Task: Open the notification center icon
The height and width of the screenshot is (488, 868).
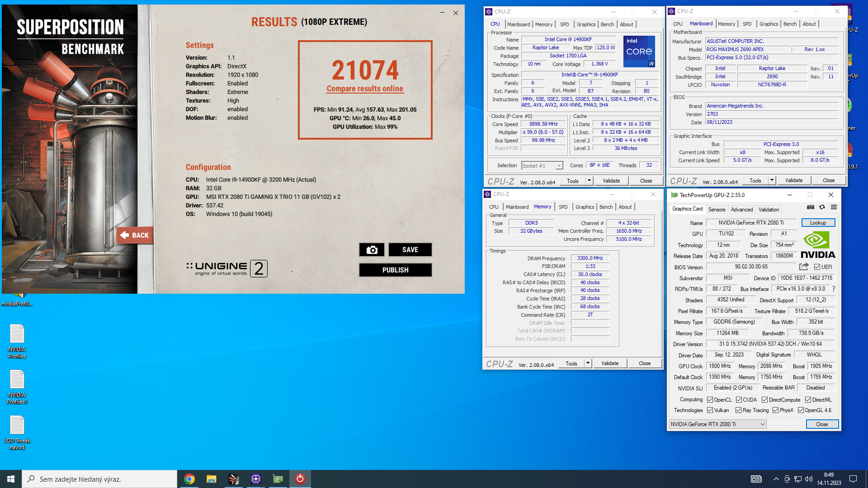Action: (853, 479)
